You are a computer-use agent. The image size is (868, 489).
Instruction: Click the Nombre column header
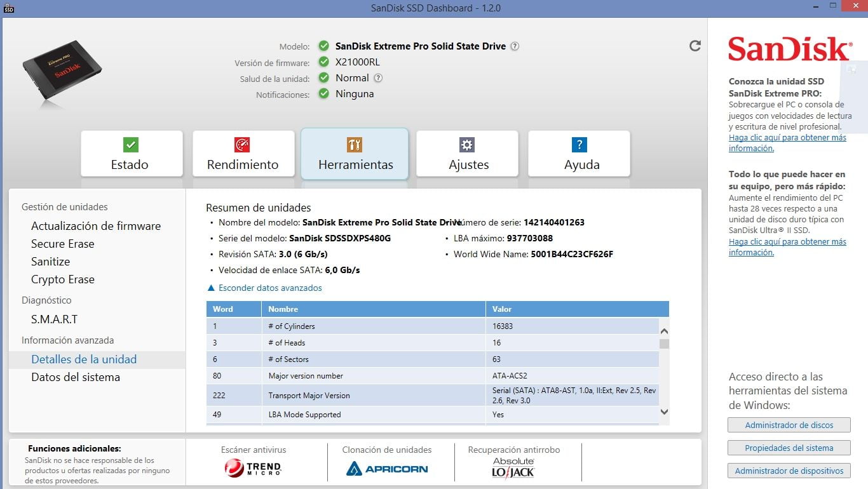click(x=374, y=309)
